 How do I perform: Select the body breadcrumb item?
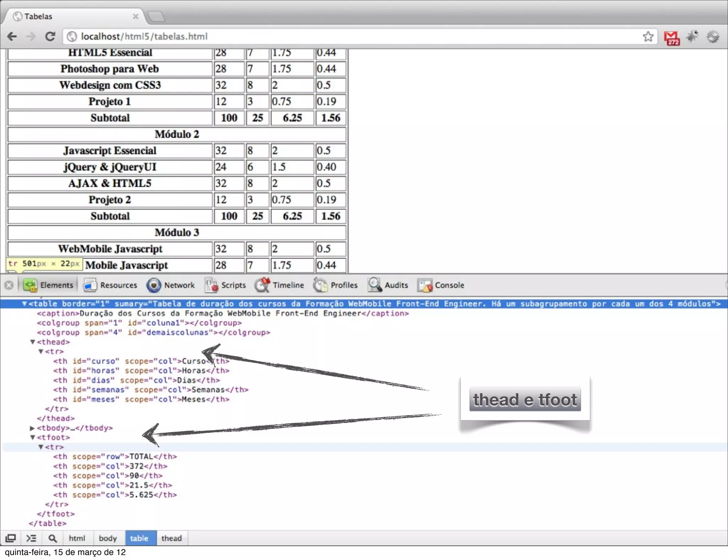(108, 538)
